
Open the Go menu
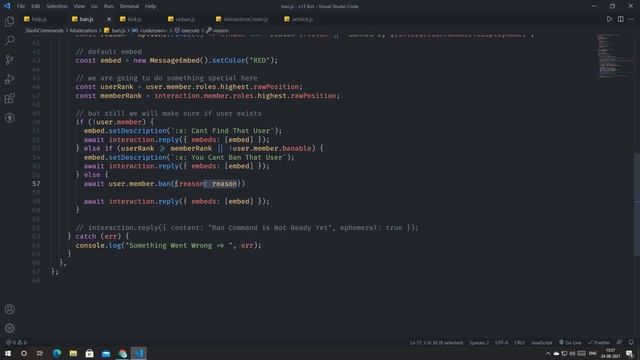click(x=94, y=6)
